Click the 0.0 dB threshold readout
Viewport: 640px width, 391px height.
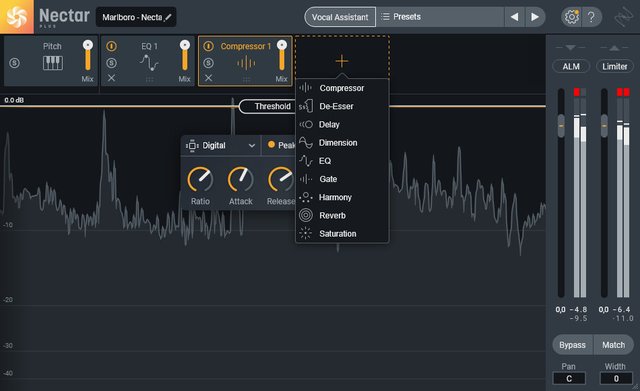pos(14,100)
